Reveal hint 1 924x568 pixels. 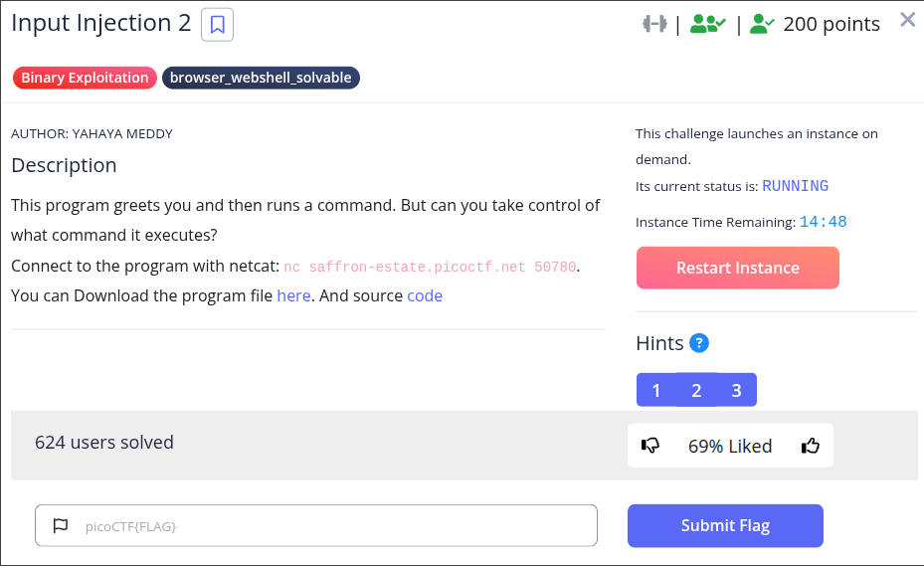[656, 390]
